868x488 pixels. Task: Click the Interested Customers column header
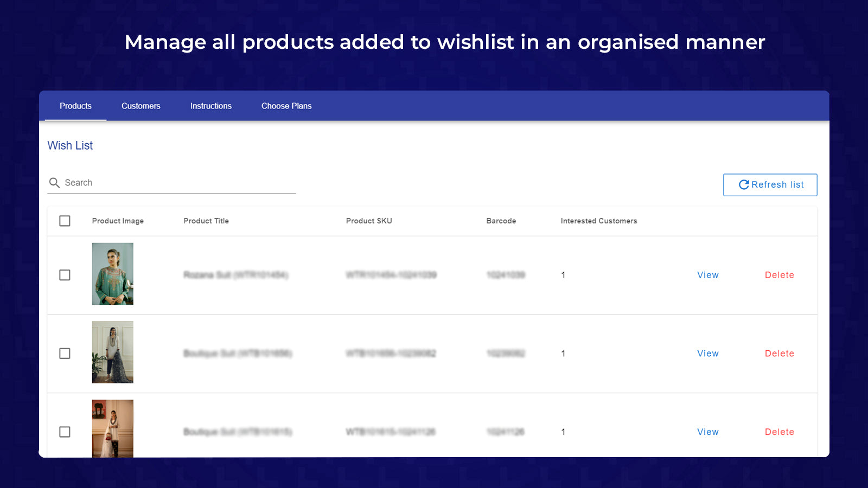point(599,221)
